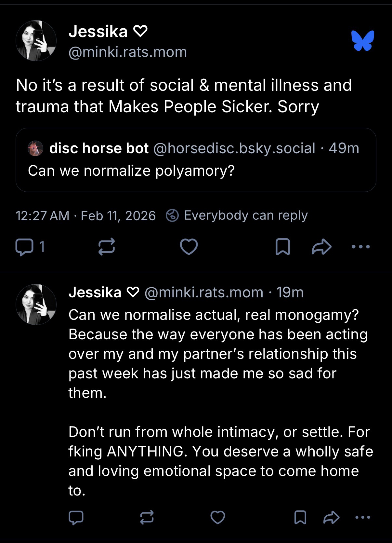The image size is (392, 543).
Task: Share the monogamy follow-up post
Action: (332, 517)
